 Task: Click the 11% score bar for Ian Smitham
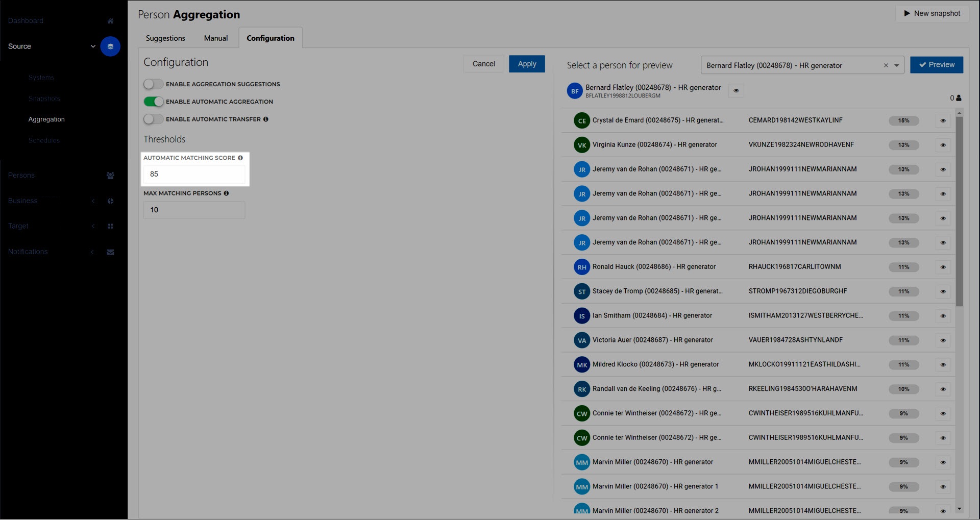pos(903,316)
